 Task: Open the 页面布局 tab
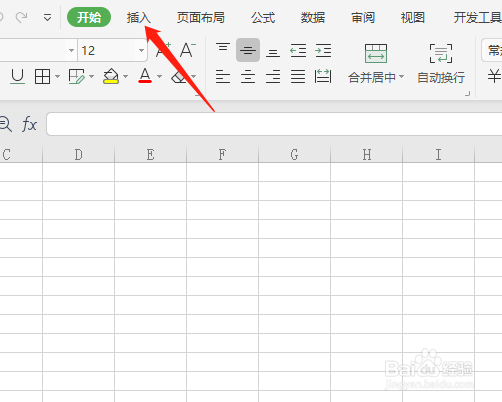pos(201,17)
